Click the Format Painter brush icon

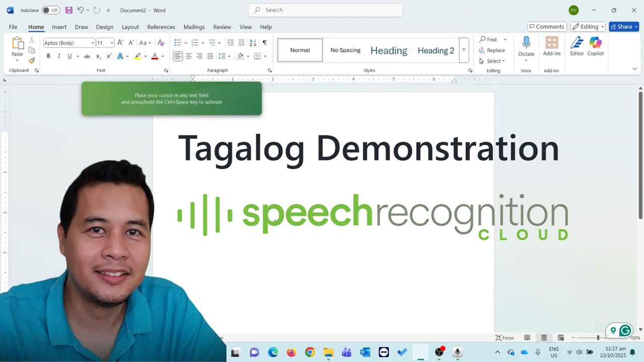[x=32, y=60]
